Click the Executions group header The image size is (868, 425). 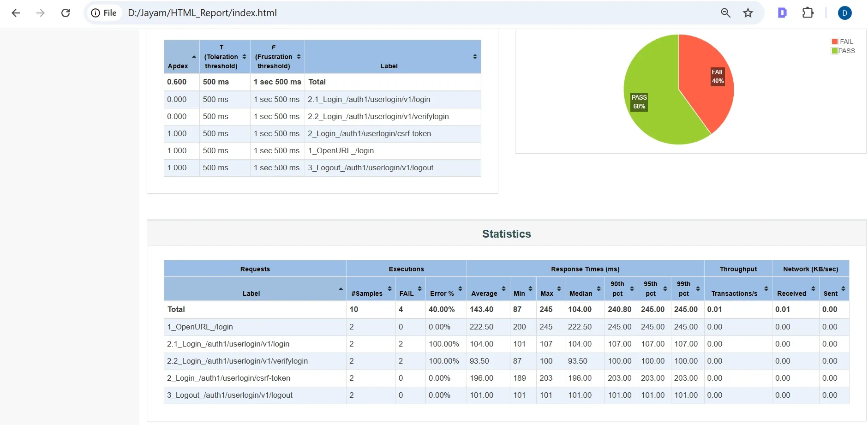coord(406,269)
